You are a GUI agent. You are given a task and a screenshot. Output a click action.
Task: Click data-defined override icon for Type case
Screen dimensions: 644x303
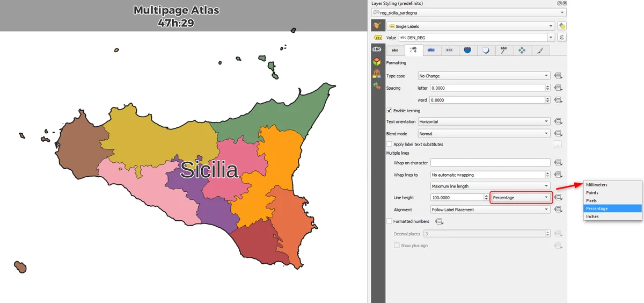[558, 76]
